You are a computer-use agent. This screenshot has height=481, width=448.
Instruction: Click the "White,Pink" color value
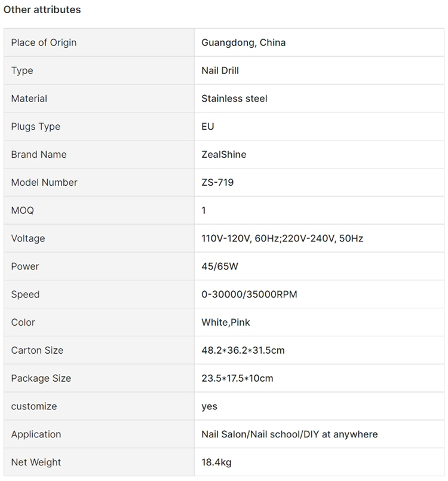(x=225, y=323)
